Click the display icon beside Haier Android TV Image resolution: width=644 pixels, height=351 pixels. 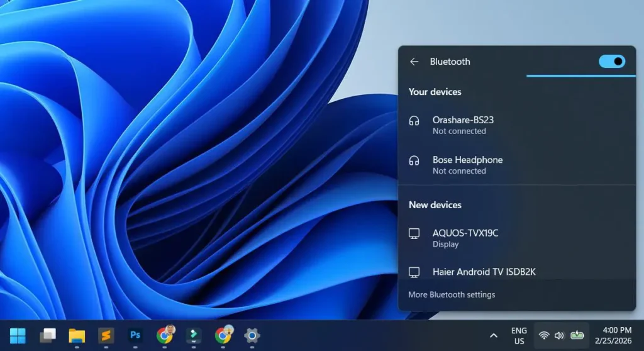(x=414, y=272)
